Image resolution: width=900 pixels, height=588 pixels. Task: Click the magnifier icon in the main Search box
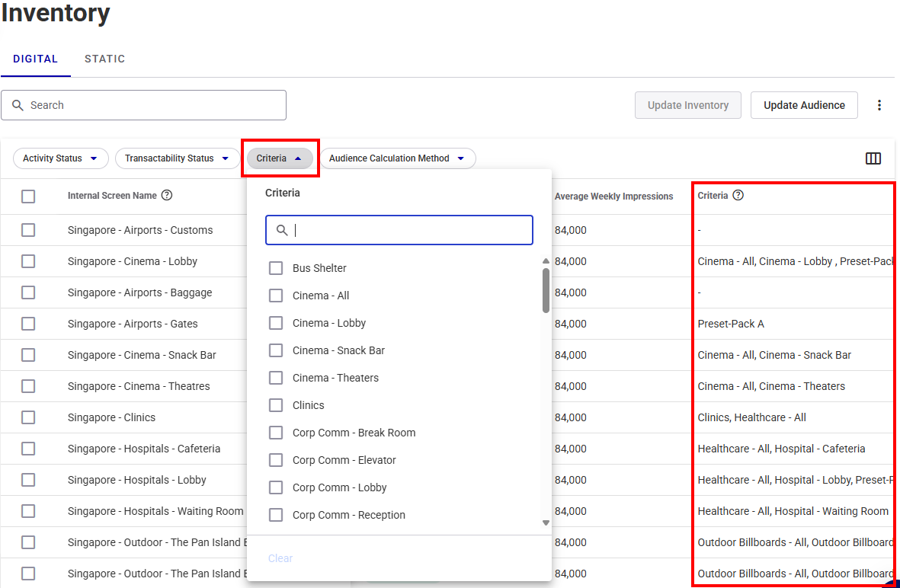[18, 105]
